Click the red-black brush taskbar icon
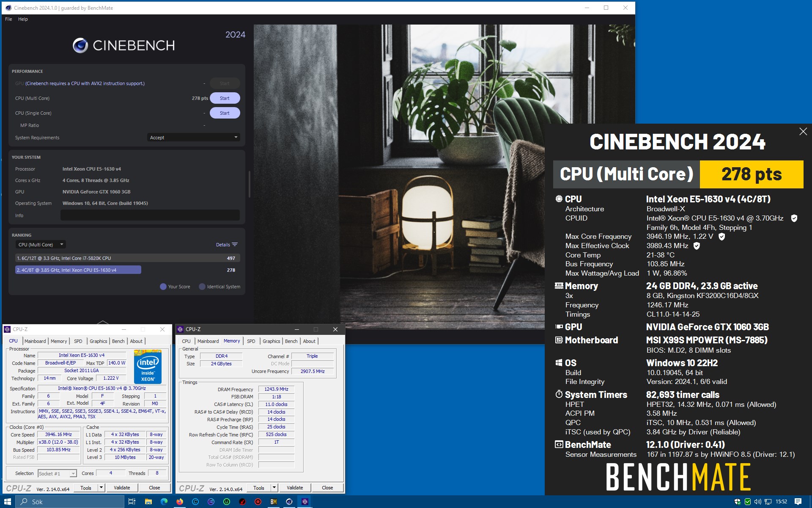This screenshot has width=812, height=508. 242,502
